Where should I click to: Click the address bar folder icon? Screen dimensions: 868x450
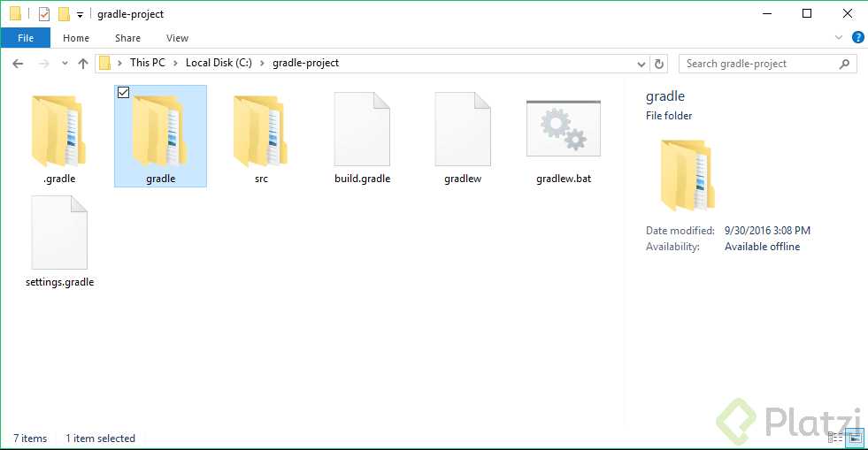coord(104,63)
